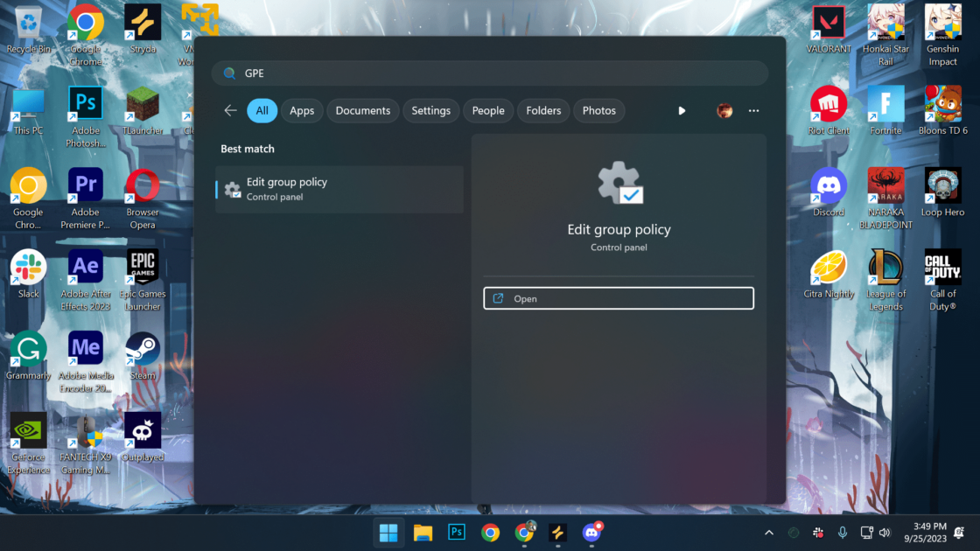Open Bloons TD 6 shortcut
980x551 pixels.
[x=942, y=111]
